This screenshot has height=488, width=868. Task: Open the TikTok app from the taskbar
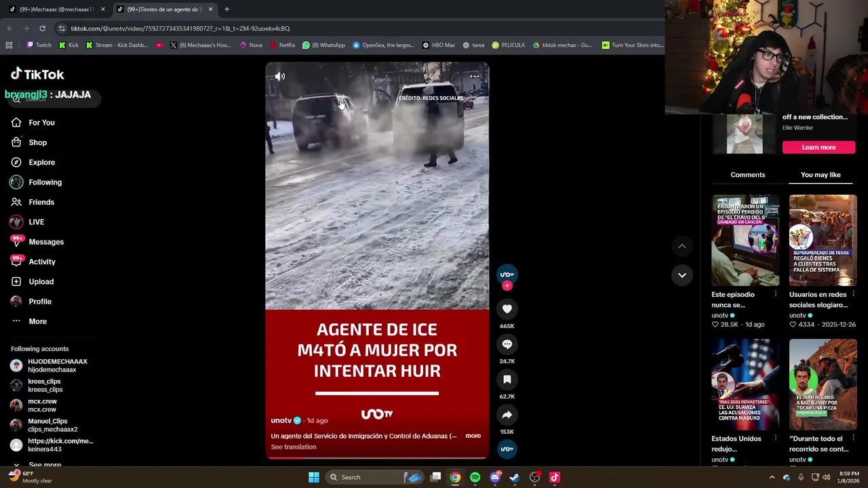pyautogui.click(x=555, y=477)
